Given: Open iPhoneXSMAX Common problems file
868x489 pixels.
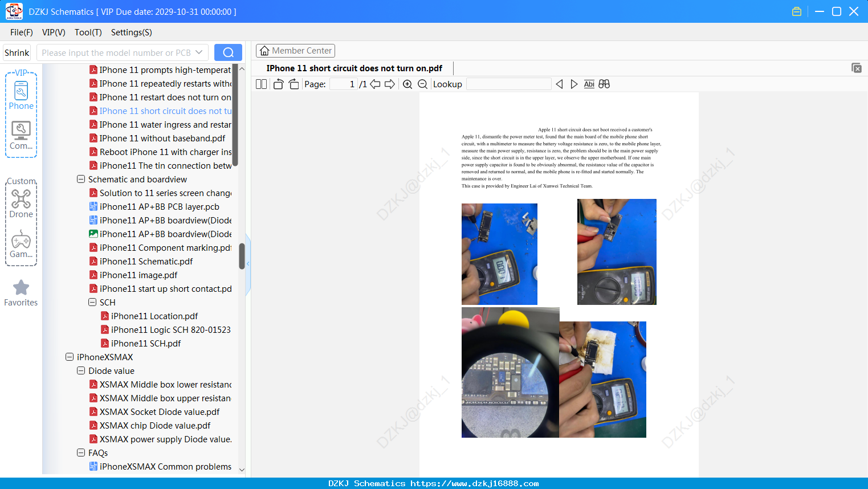Looking at the screenshot, I should (x=165, y=466).
